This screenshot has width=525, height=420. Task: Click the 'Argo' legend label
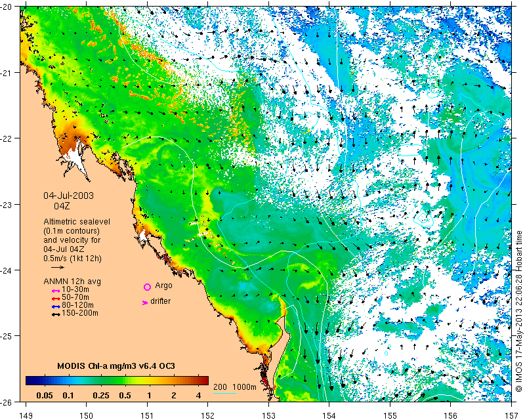click(x=163, y=285)
